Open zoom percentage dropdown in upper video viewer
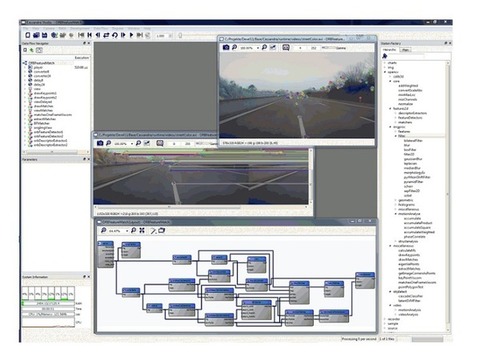The height and width of the screenshot is (361, 480). [258, 48]
